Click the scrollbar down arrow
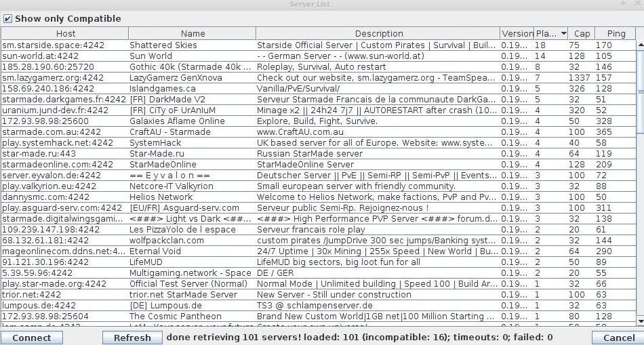The image size is (644, 345). pos(641,321)
